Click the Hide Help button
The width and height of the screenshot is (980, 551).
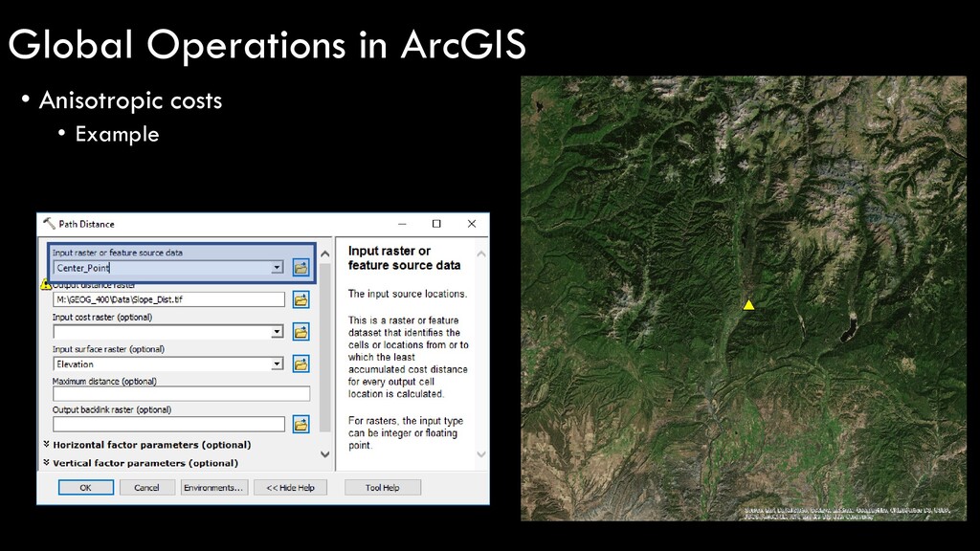(x=290, y=487)
